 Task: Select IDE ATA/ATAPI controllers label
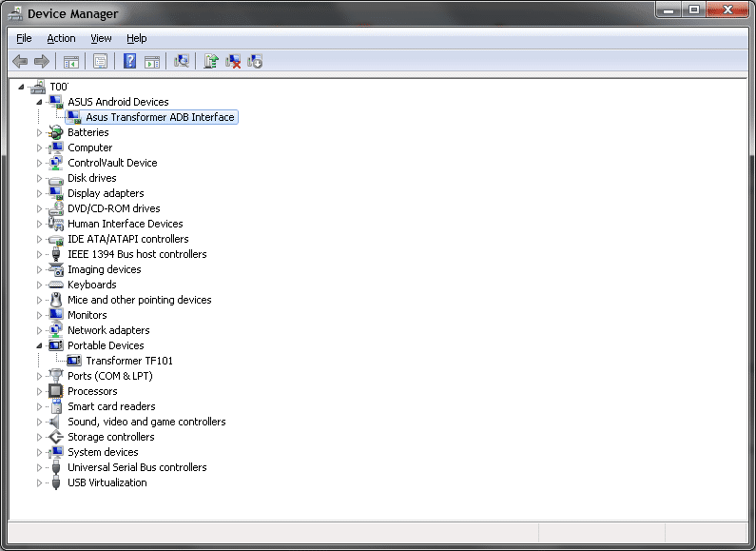point(127,239)
